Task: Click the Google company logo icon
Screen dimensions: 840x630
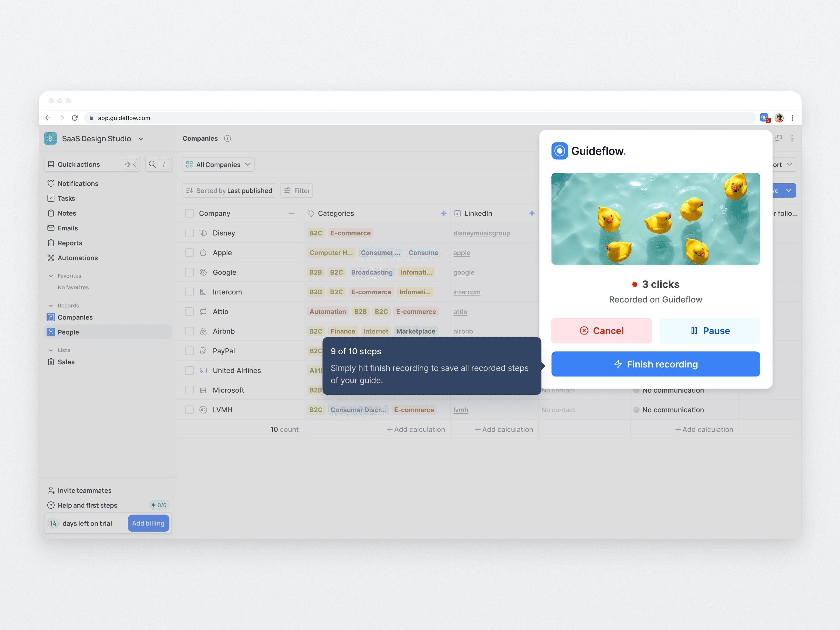Action: [203, 272]
